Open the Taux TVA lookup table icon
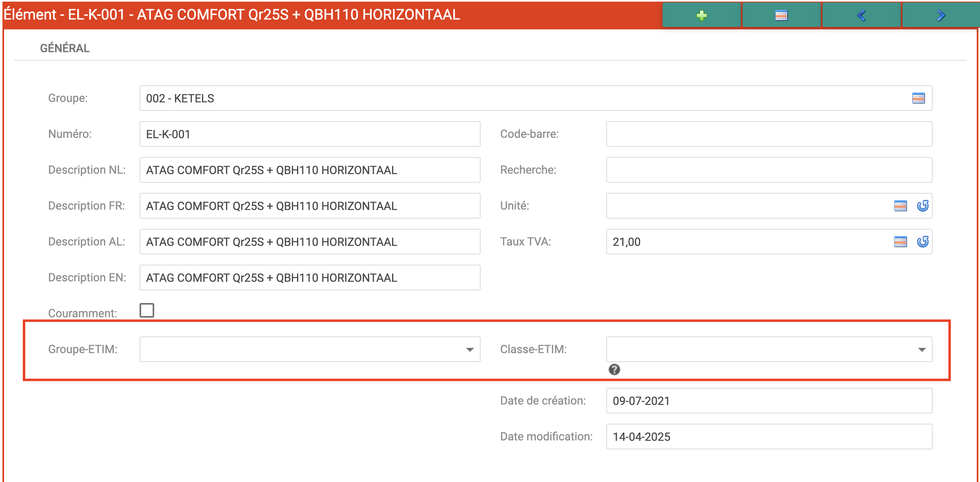 [x=900, y=242]
